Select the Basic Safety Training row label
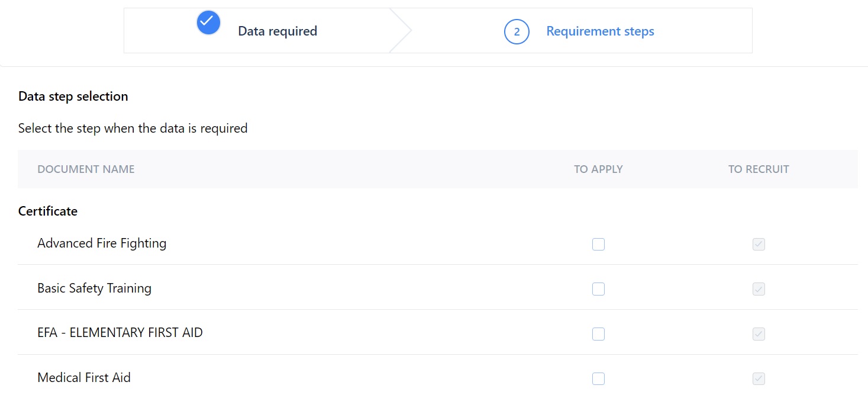 tap(94, 288)
